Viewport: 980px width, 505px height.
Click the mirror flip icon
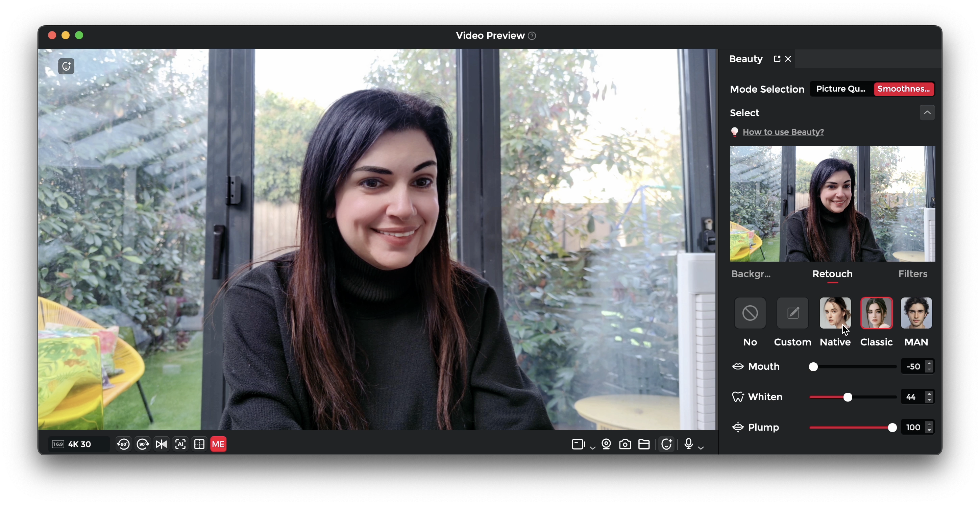pos(161,444)
